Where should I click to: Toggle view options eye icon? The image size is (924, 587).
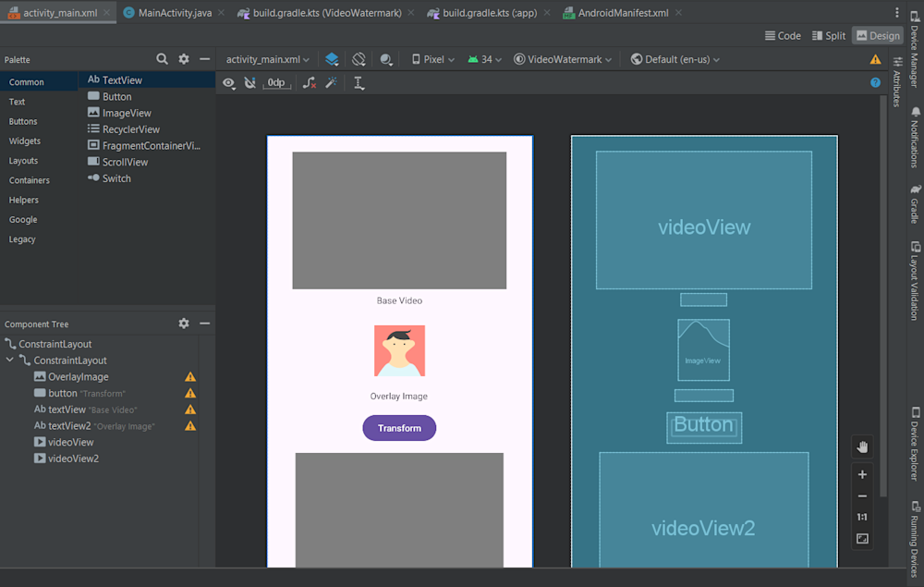click(228, 83)
